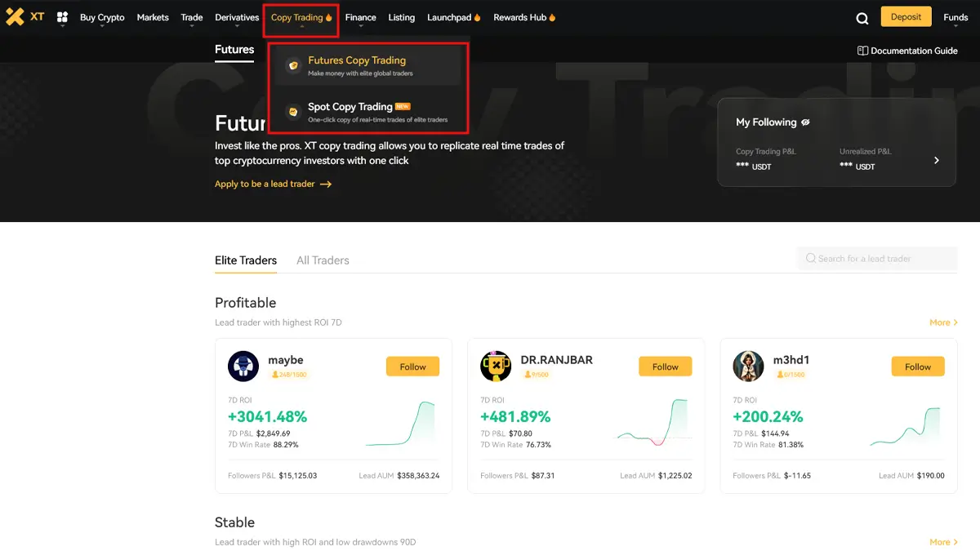Click the ROI value +200.24%
The width and height of the screenshot is (980, 551).
click(x=768, y=417)
